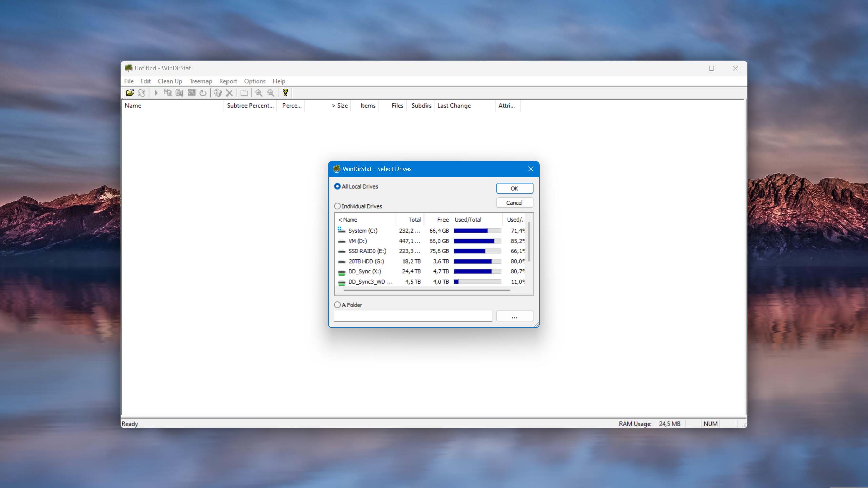
Task: Click the Delete permanently X icon
Action: click(229, 93)
